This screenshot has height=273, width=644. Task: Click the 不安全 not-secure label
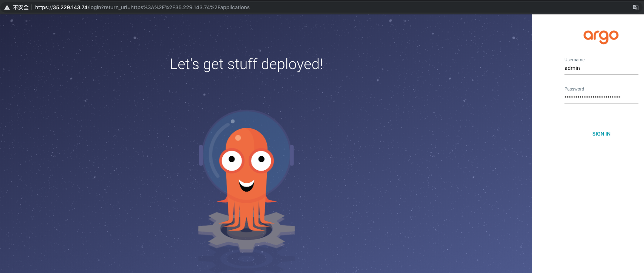(21, 7)
